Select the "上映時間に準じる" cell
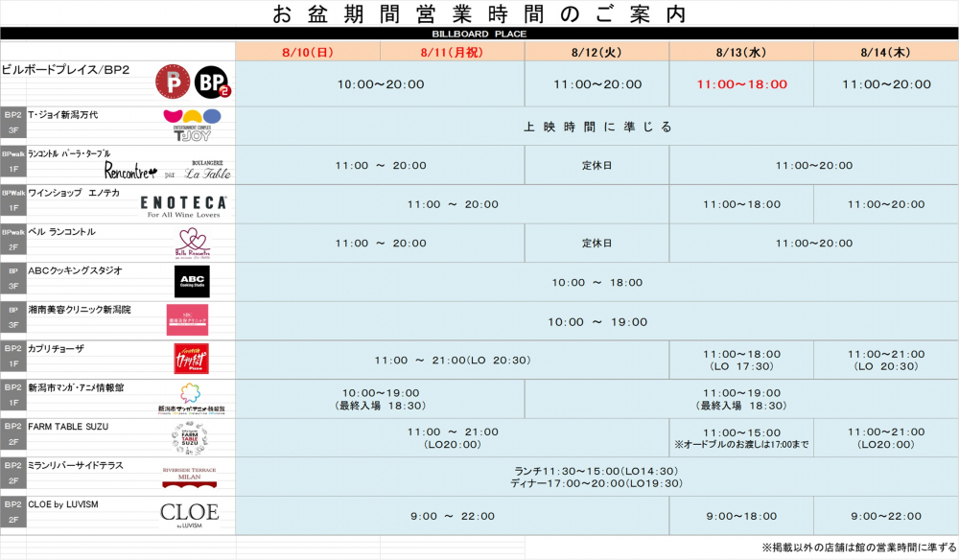This screenshot has width=959, height=560. 596,127
